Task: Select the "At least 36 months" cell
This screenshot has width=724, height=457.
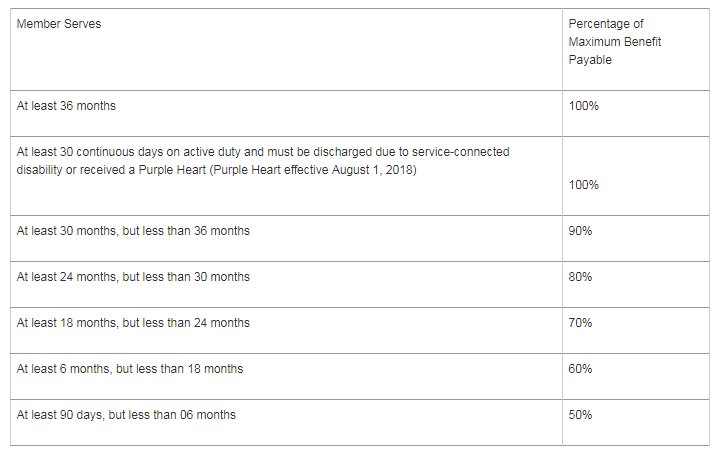Action: pos(66,105)
